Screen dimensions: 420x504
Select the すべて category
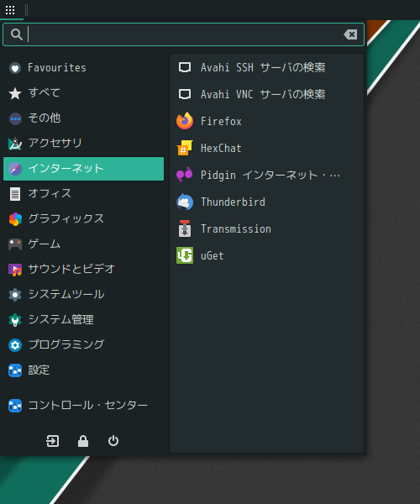[x=83, y=93]
